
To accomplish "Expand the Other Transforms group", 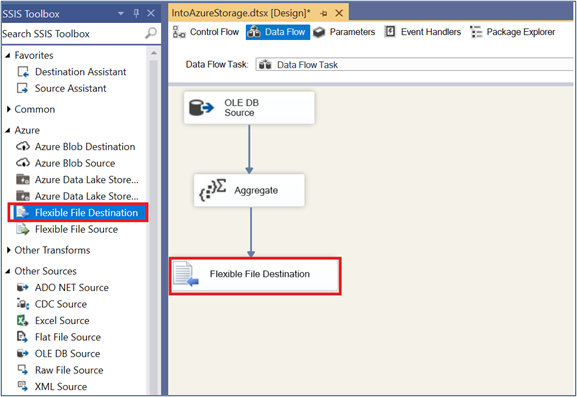I will pos(8,250).
